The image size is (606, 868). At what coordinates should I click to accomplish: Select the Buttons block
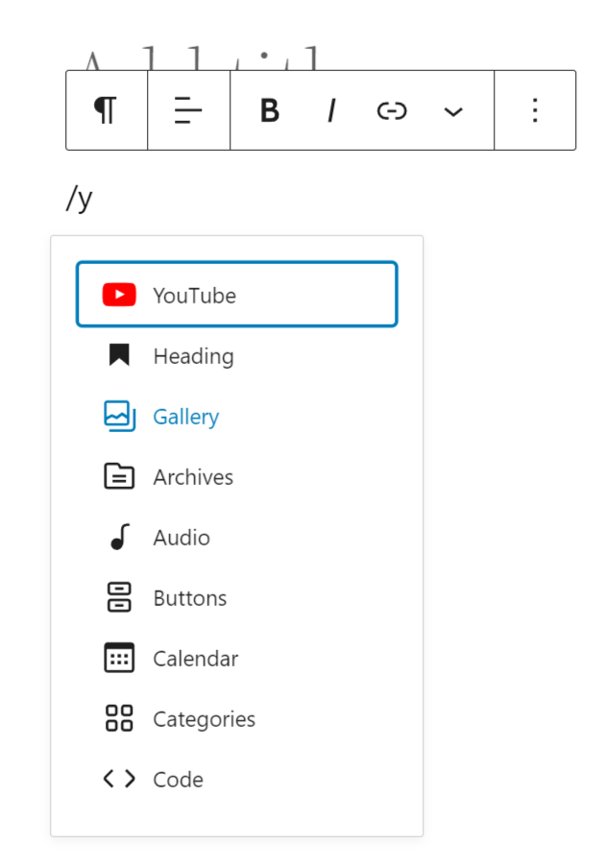pyautogui.click(x=189, y=597)
